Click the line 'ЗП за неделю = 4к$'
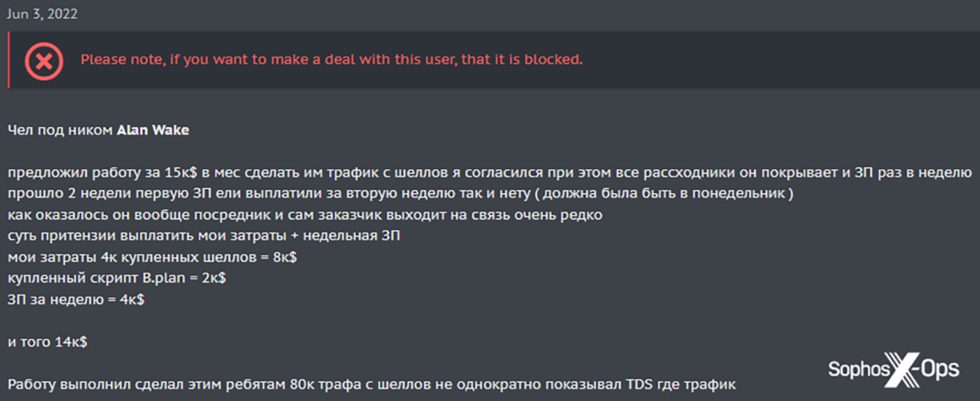The width and height of the screenshot is (980, 401). (x=76, y=299)
